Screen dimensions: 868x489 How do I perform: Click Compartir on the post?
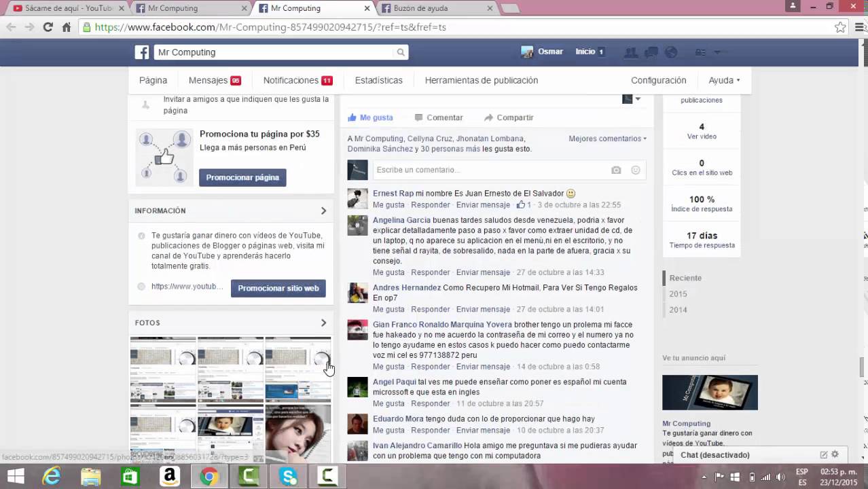509,117
